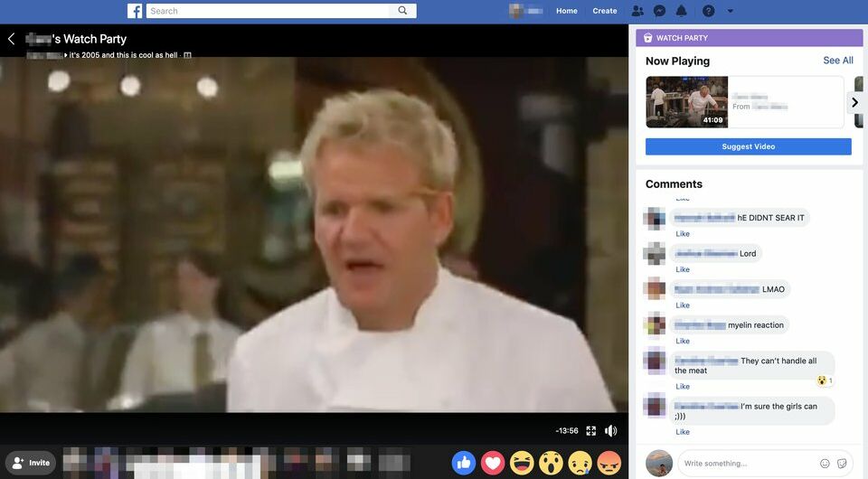The height and width of the screenshot is (479, 868).
Task: Click the search magnifier icon
Action: click(402, 11)
